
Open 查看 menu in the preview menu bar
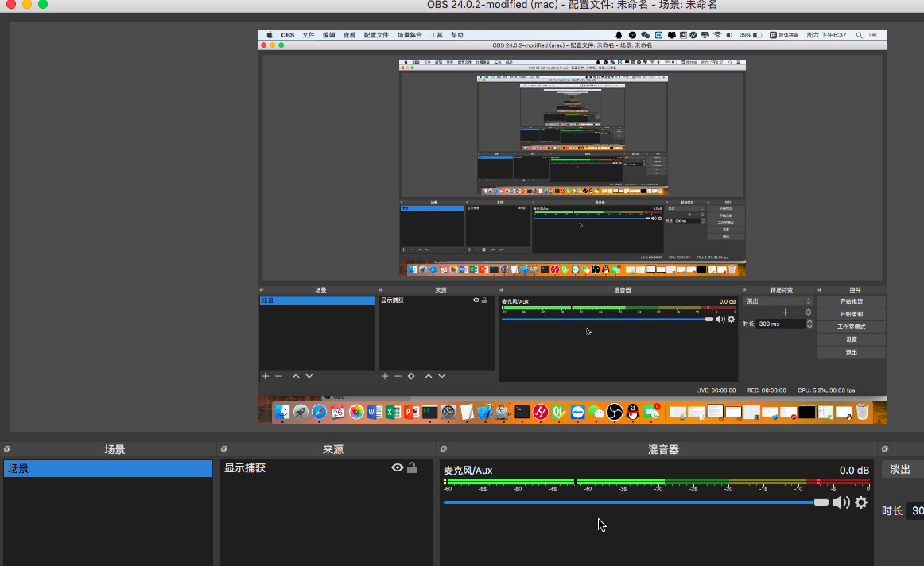[349, 35]
